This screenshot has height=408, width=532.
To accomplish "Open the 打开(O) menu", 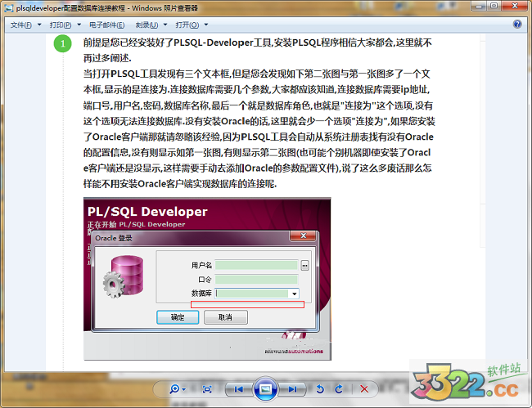I will 187,25.
